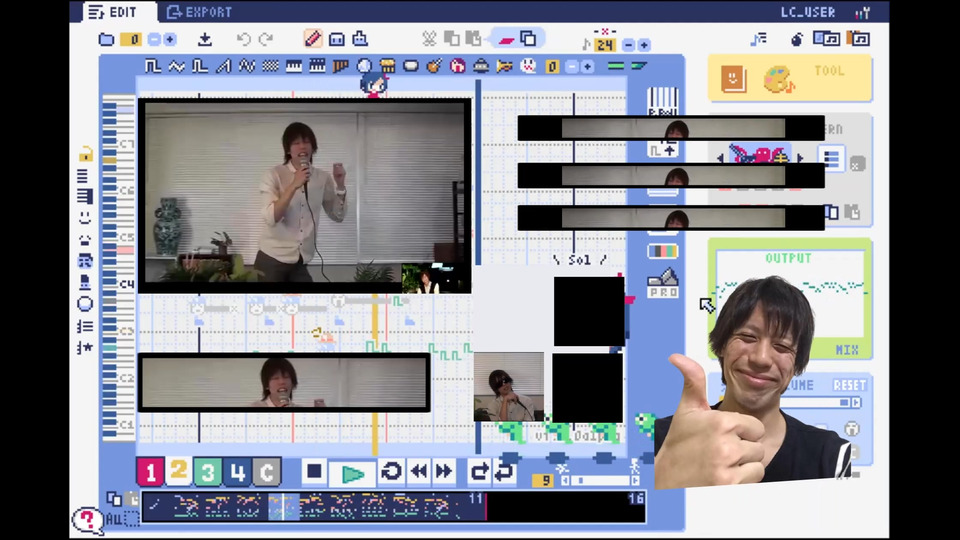This screenshot has height=540, width=960.
Task: Click the LC_USER account label
Action: coord(808,12)
